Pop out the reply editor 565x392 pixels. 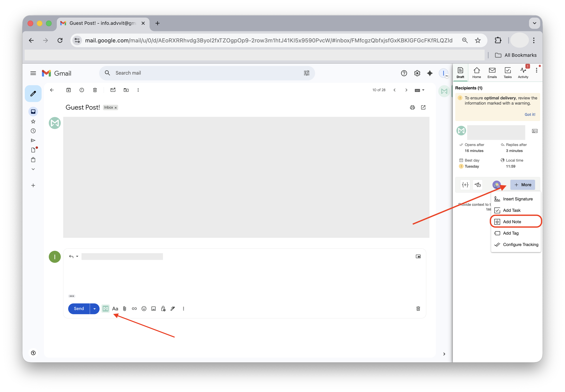(x=418, y=256)
